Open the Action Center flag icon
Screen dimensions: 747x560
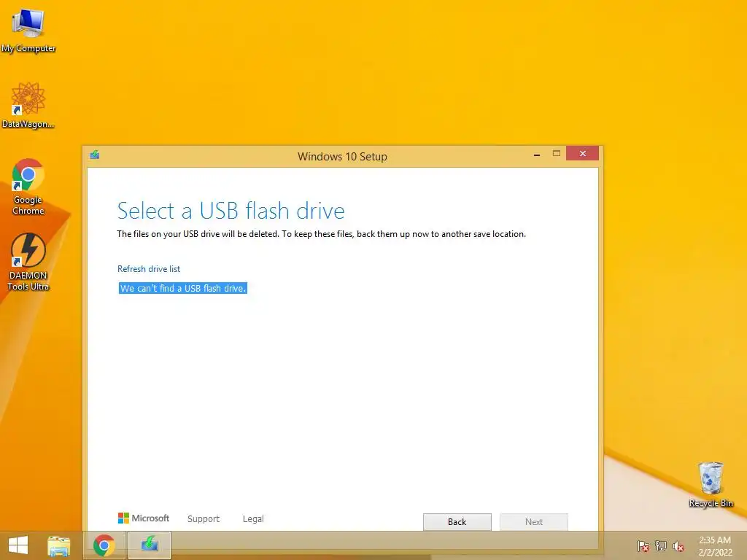[643, 545]
